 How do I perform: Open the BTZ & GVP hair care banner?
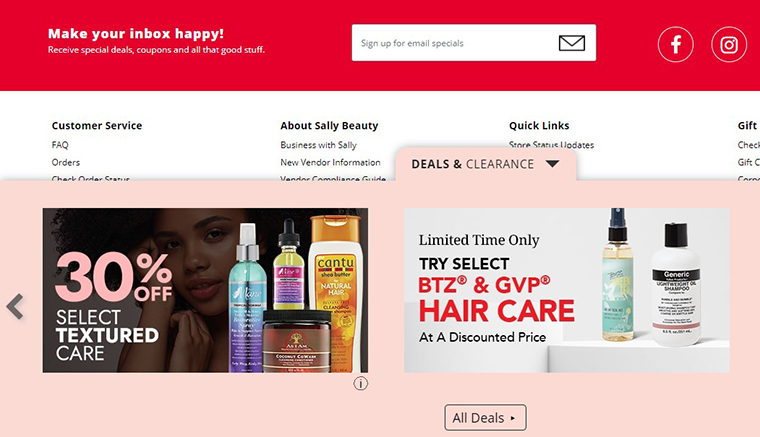[567, 290]
